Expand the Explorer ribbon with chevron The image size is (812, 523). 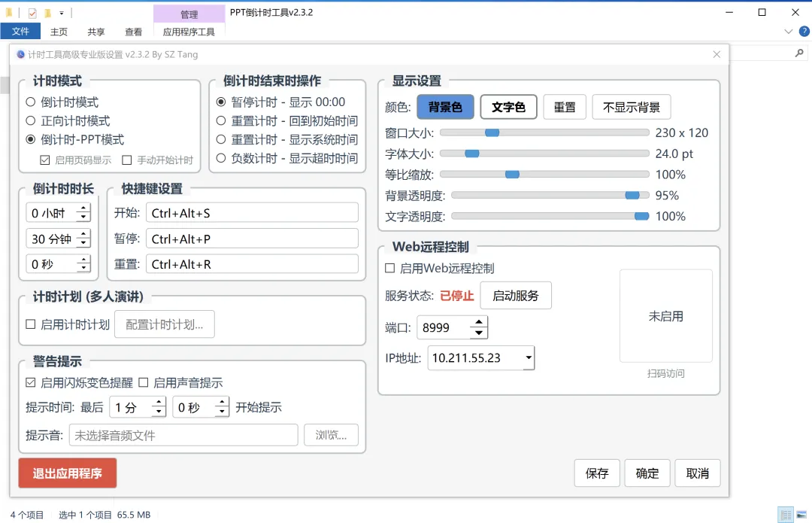[x=788, y=32]
